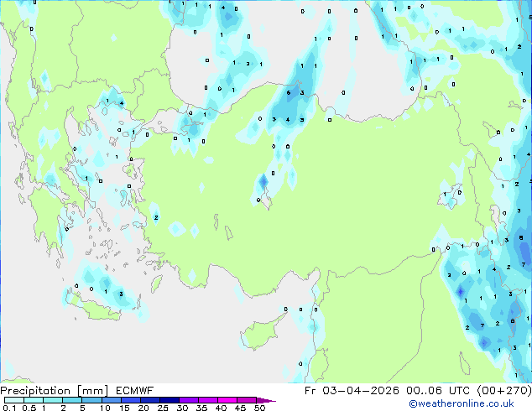The width and height of the screenshot is (532, 411).
Task: Click the 40–45 mm magenta legend box
Action: [x=227, y=400]
